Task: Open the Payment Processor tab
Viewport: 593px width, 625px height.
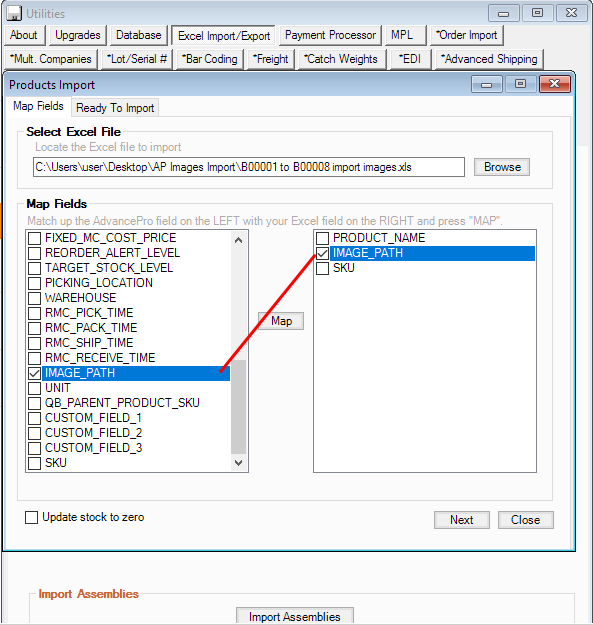Action: [x=330, y=35]
